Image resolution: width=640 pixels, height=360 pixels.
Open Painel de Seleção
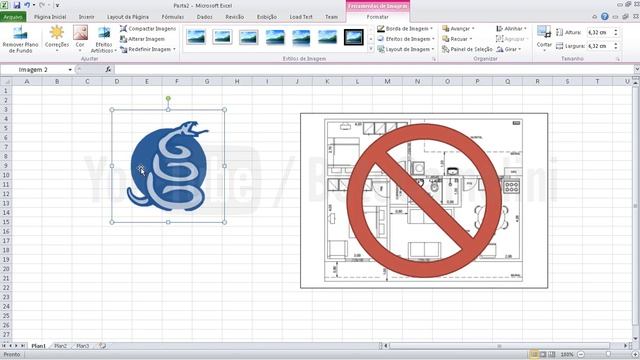coord(467,49)
